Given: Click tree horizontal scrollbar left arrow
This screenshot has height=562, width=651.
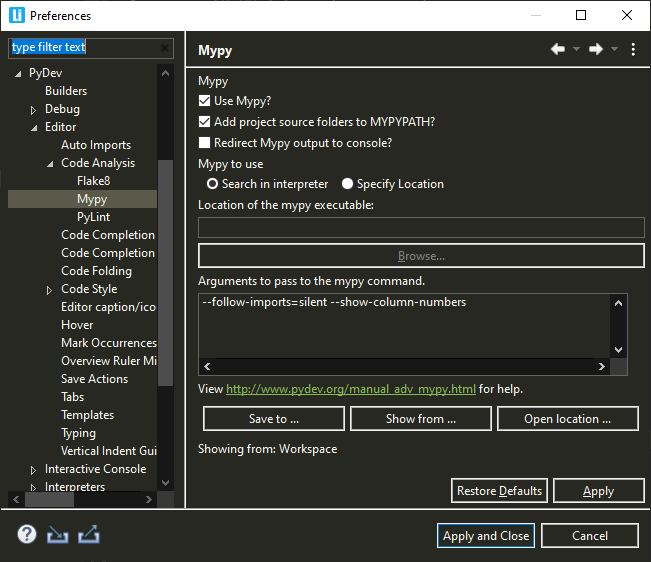Looking at the screenshot, I should (x=16, y=499).
